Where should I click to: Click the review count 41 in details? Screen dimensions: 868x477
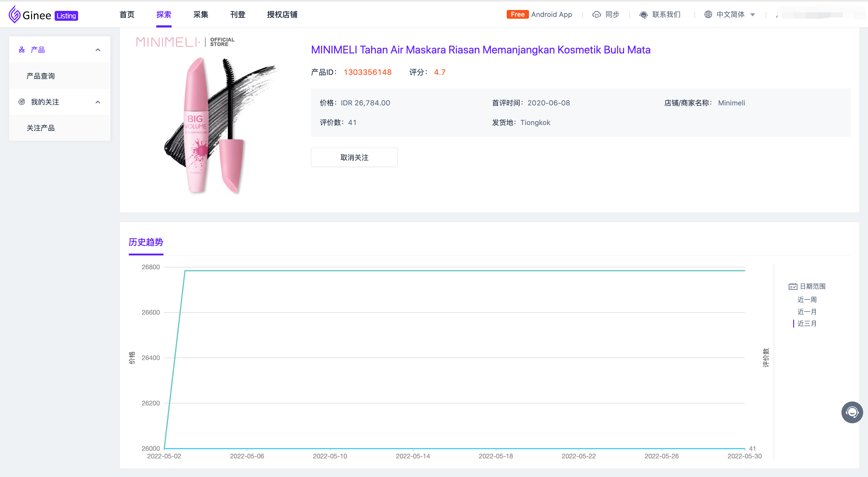click(352, 123)
